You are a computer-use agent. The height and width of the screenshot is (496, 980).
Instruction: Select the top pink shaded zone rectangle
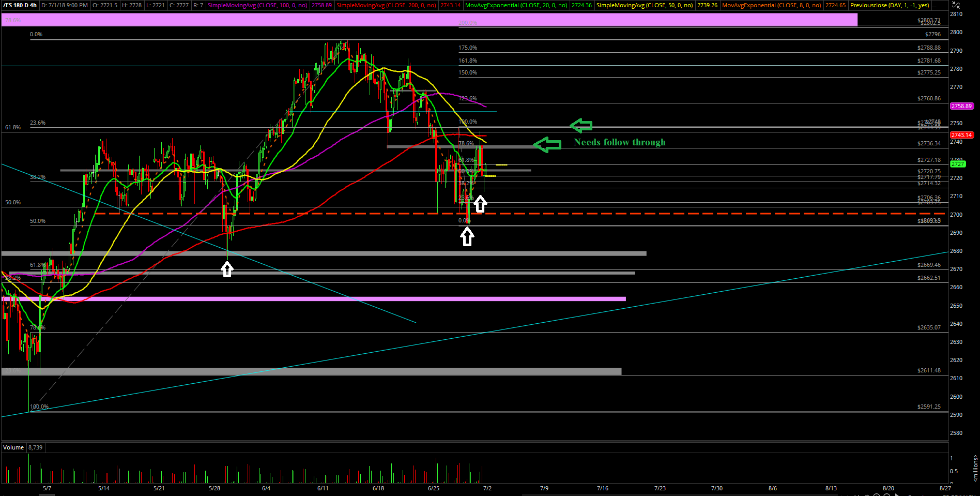coord(429,20)
